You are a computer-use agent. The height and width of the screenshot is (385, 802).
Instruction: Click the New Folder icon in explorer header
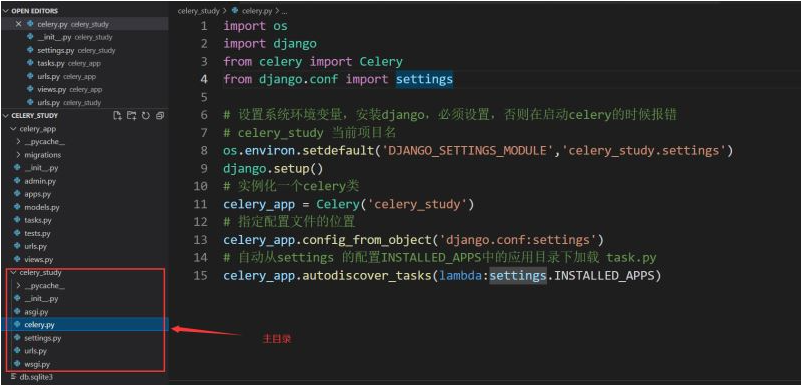(131, 116)
